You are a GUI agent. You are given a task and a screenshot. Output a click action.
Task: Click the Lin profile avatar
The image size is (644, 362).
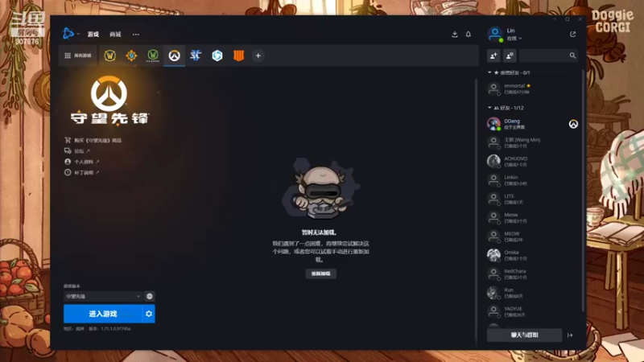click(x=495, y=34)
